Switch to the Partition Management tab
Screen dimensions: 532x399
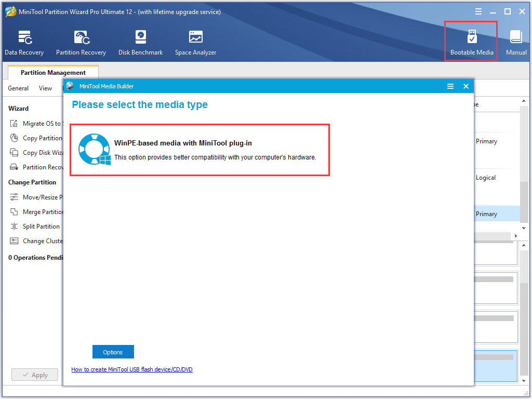53,72
